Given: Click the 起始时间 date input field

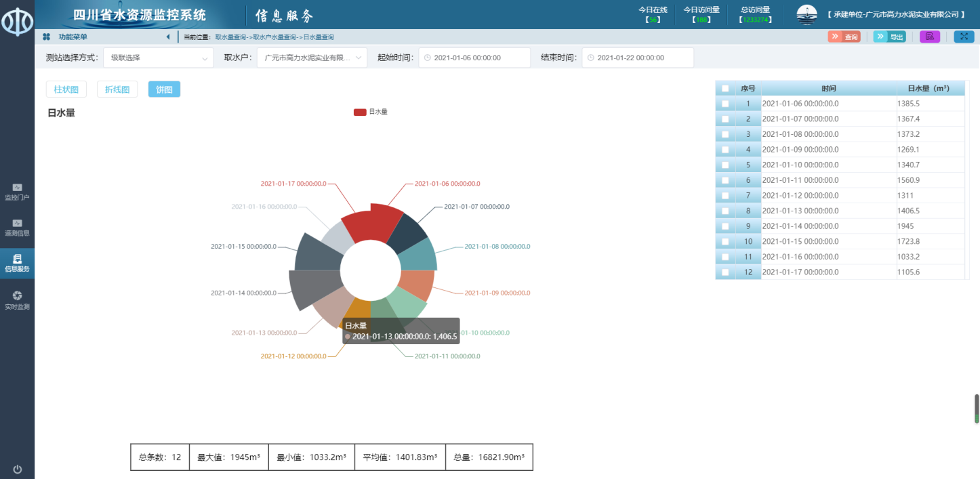Looking at the screenshot, I should click(x=474, y=58).
